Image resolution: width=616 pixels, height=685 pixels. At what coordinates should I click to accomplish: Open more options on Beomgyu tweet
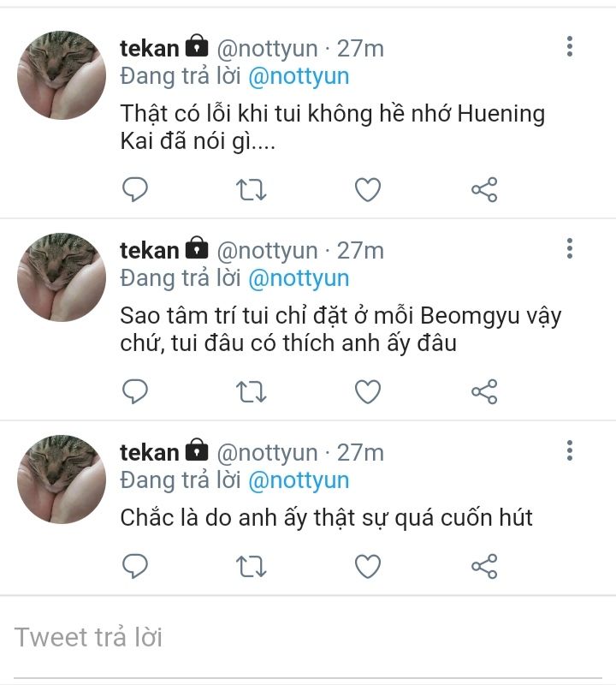(569, 249)
